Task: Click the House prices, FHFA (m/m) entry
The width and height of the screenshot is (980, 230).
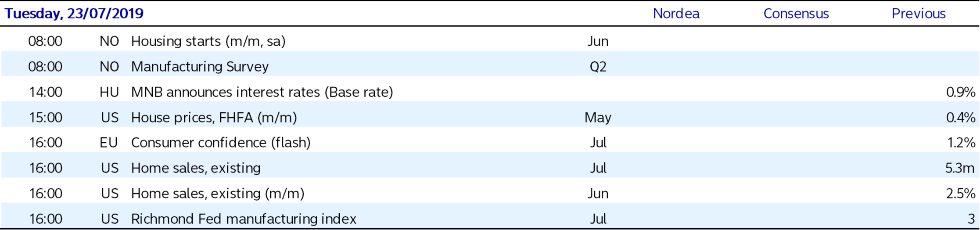Action: click(214, 118)
